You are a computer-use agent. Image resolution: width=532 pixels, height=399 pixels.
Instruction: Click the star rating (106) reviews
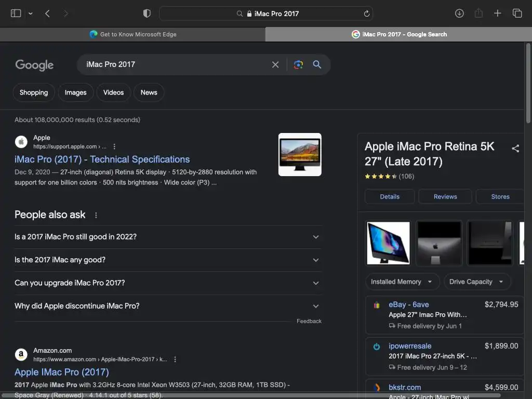390,177
